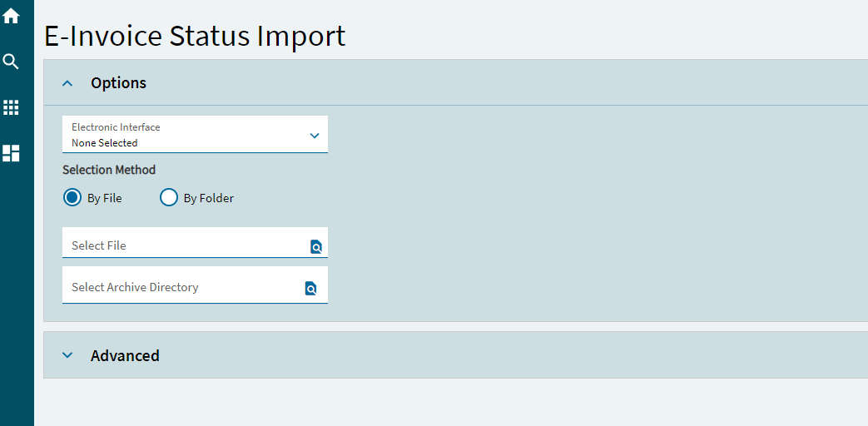This screenshot has height=426, width=868.
Task: Click the None Selected value text
Action: (x=105, y=143)
